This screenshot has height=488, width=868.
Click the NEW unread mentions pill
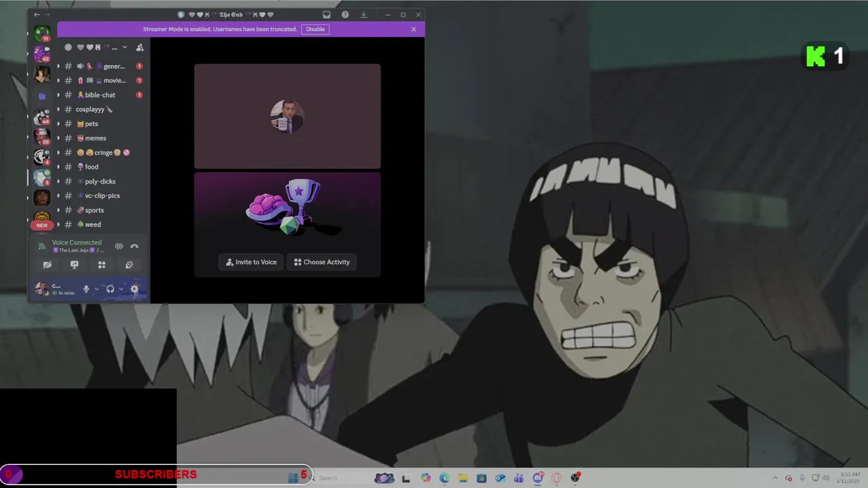[42, 225]
